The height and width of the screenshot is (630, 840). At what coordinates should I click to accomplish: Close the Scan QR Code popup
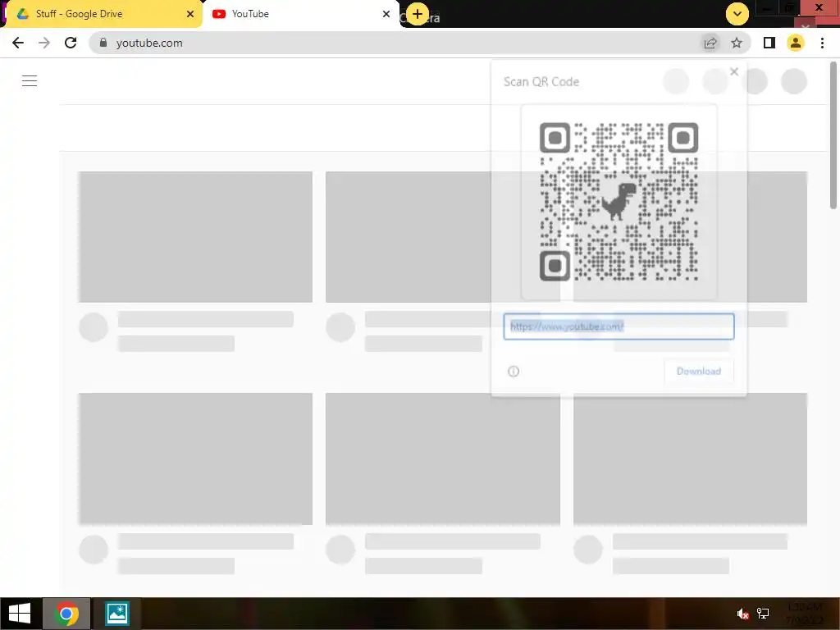point(734,72)
